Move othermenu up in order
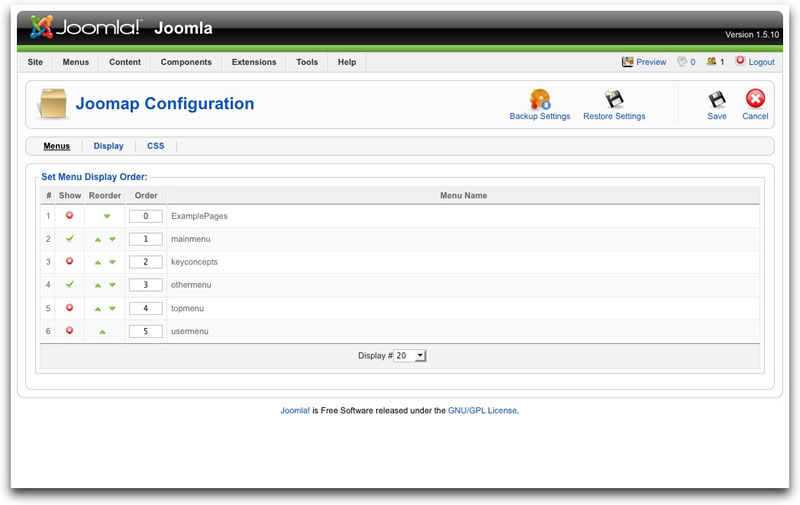800x505 pixels. [98, 285]
